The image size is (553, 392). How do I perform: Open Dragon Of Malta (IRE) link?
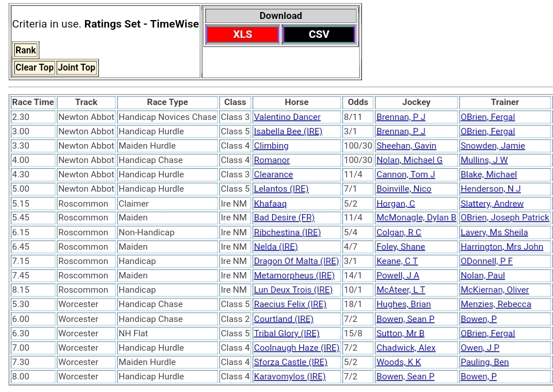click(x=296, y=261)
